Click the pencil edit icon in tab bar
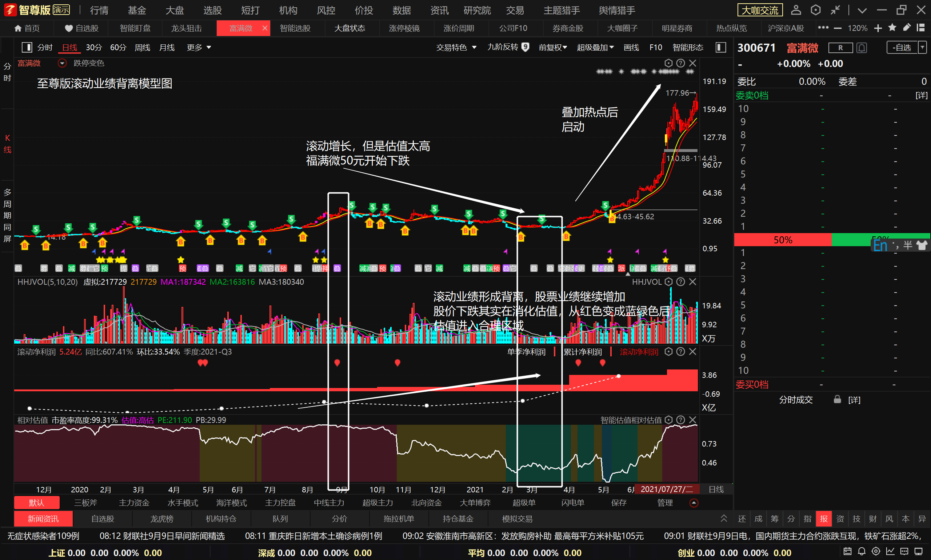The width and height of the screenshot is (931, 560). tap(907, 28)
